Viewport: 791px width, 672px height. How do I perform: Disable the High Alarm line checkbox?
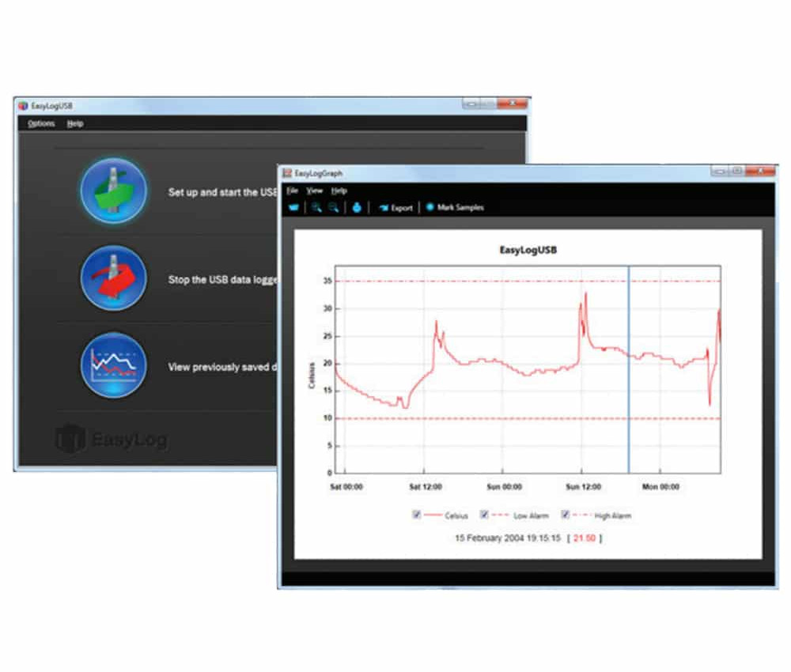[x=566, y=515]
